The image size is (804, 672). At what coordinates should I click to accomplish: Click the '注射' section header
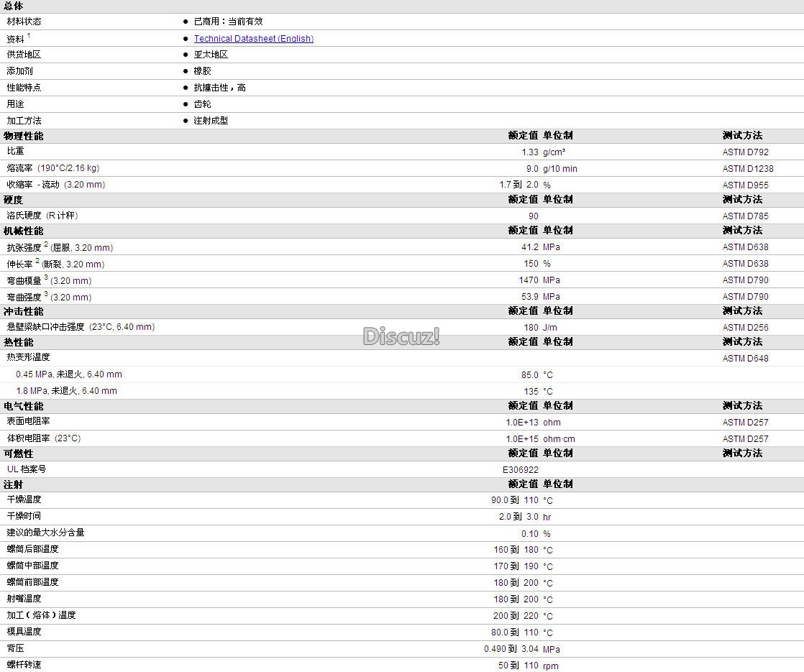point(14,484)
